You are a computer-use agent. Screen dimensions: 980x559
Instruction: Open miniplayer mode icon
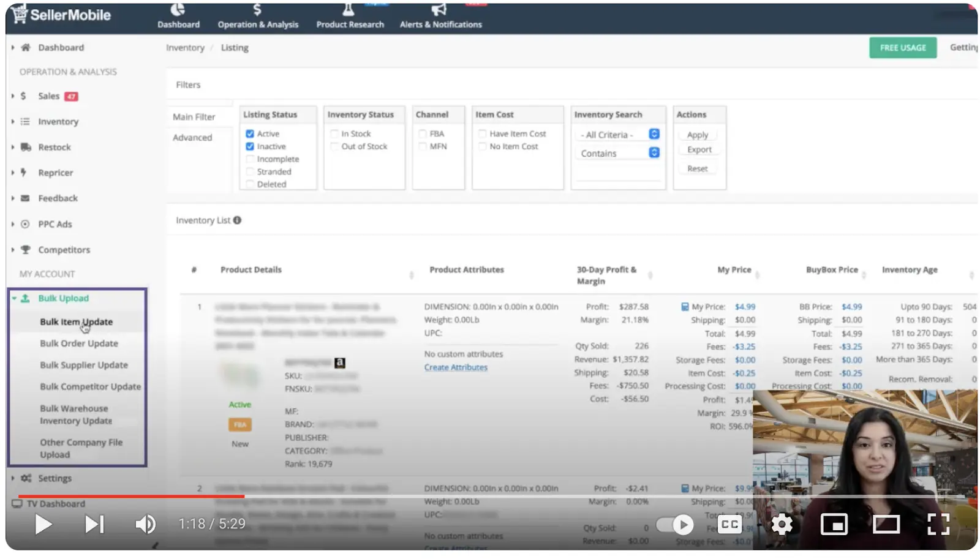pos(834,525)
